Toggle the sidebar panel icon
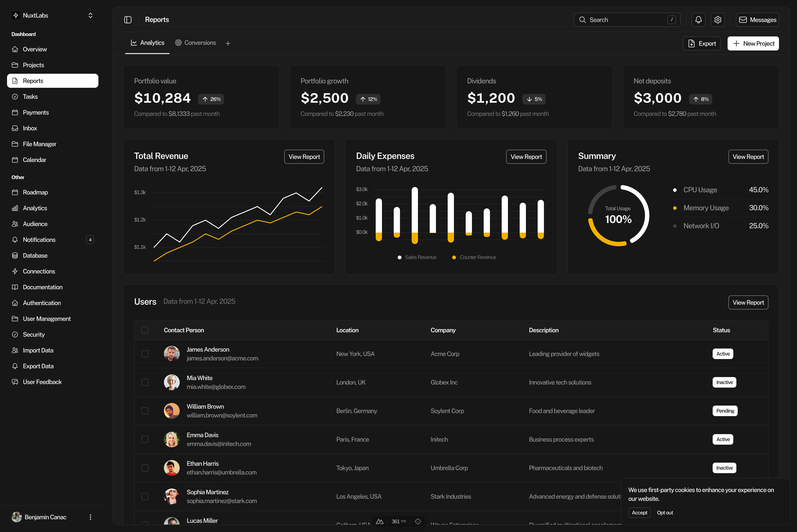 [128, 20]
